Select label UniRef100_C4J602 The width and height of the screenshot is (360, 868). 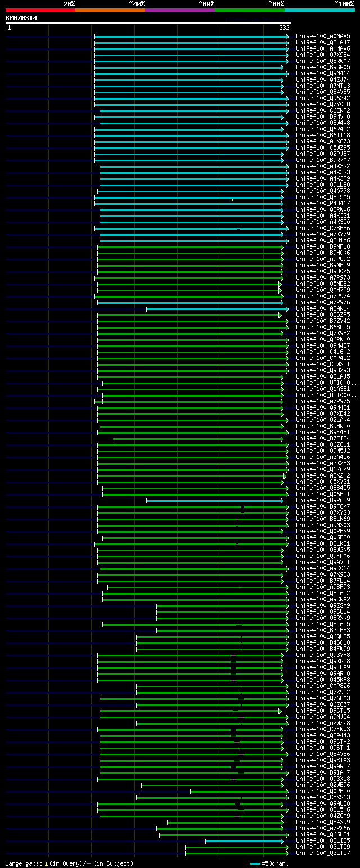[x=323, y=352]
